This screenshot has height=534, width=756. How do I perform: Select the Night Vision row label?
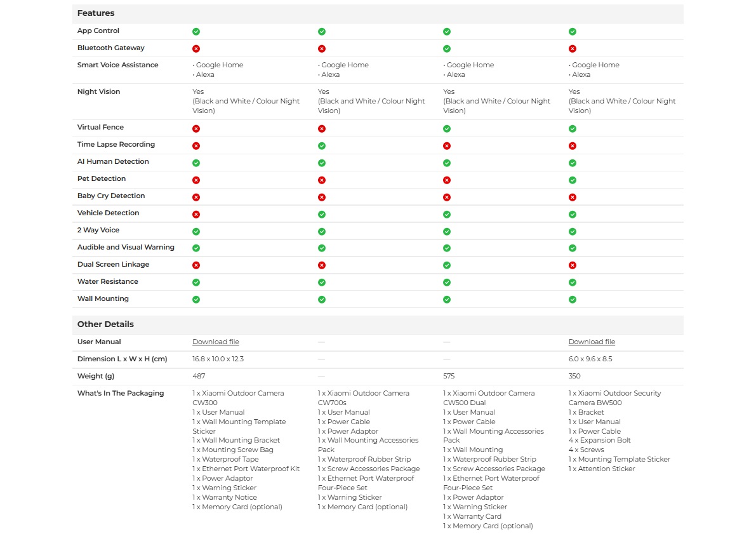[99, 91]
